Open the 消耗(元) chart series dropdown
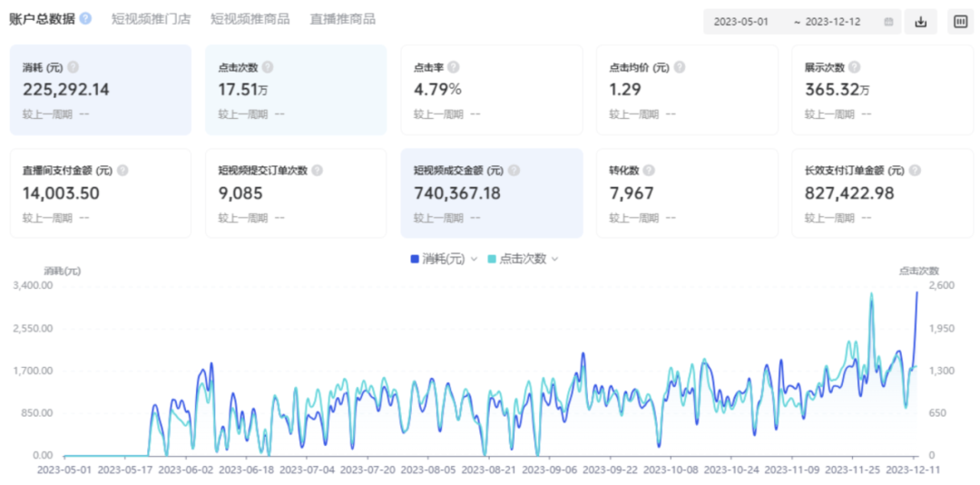980x485 pixels. [x=473, y=259]
